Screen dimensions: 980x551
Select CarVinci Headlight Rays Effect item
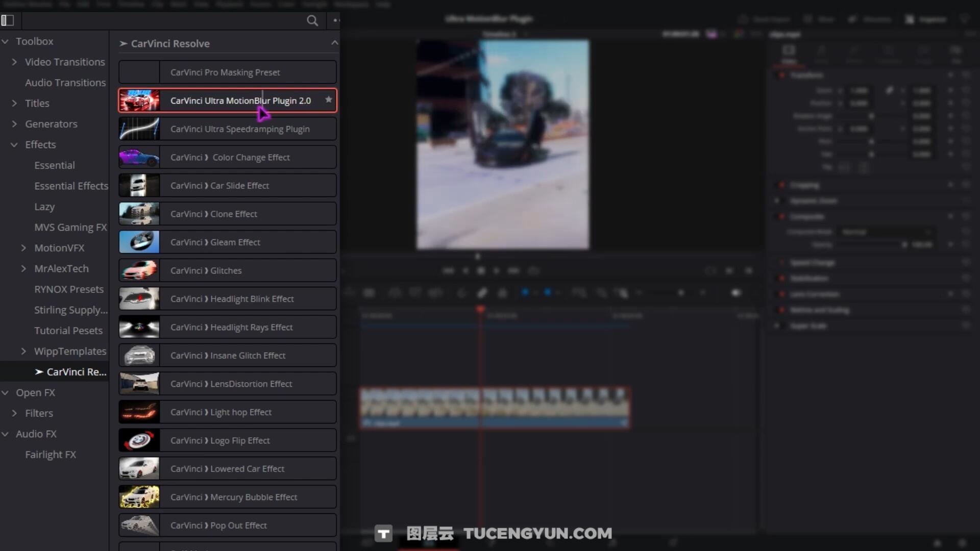(231, 327)
